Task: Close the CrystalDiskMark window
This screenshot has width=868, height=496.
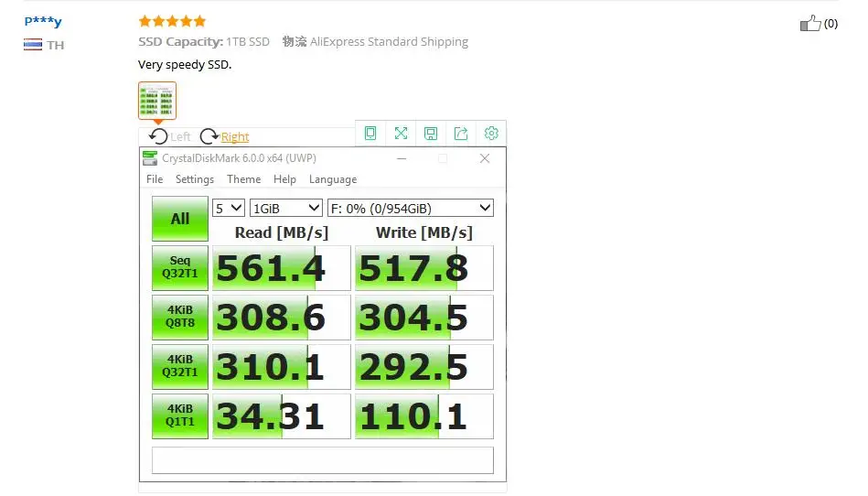Action: click(x=485, y=158)
